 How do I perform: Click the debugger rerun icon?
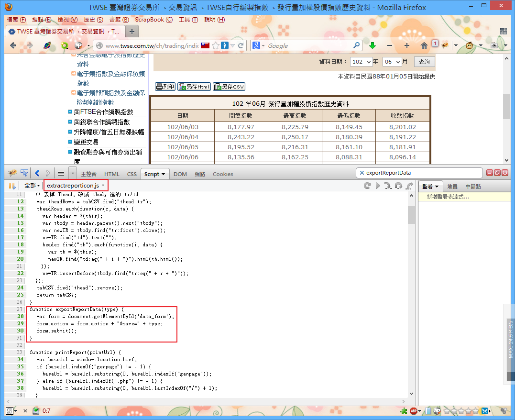[x=367, y=186]
